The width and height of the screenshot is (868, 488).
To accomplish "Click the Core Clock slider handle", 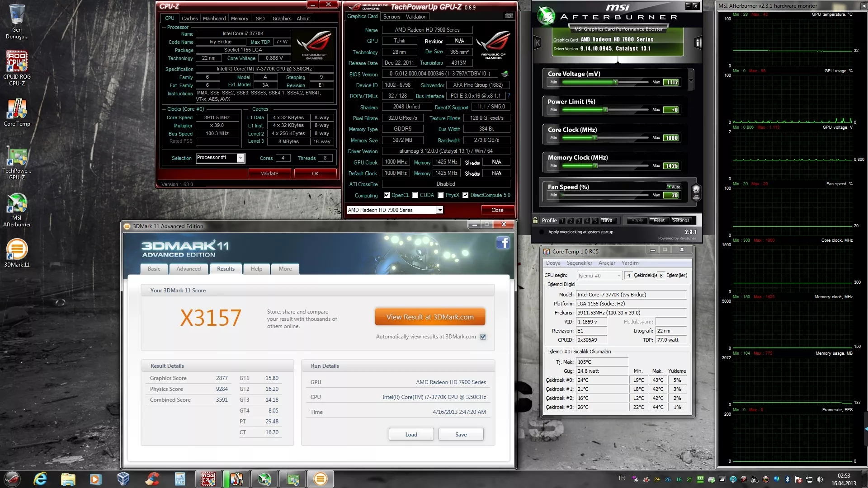I will pyautogui.click(x=595, y=138).
